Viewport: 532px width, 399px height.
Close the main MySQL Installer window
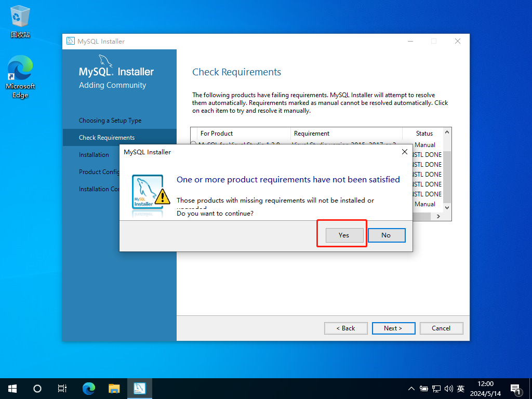(x=458, y=41)
